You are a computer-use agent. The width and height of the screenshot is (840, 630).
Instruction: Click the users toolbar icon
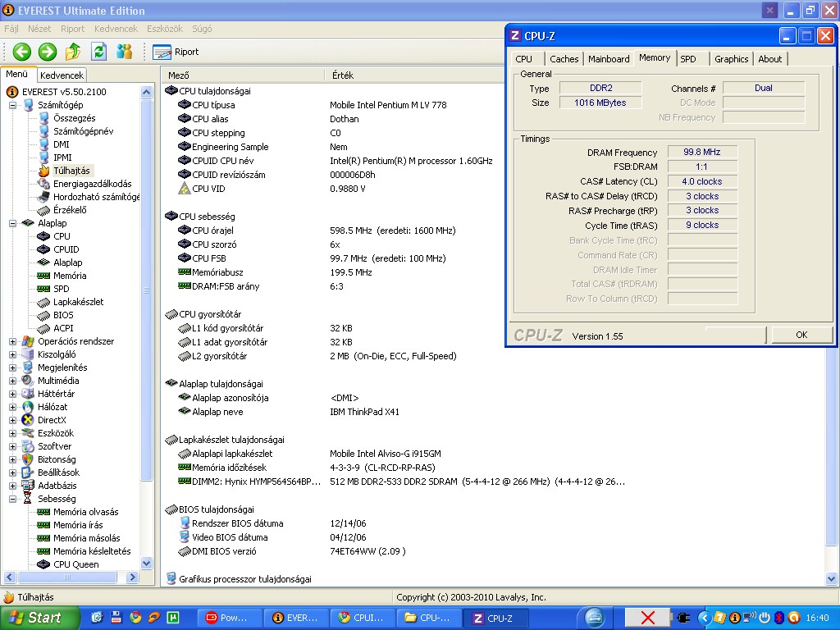tap(125, 52)
